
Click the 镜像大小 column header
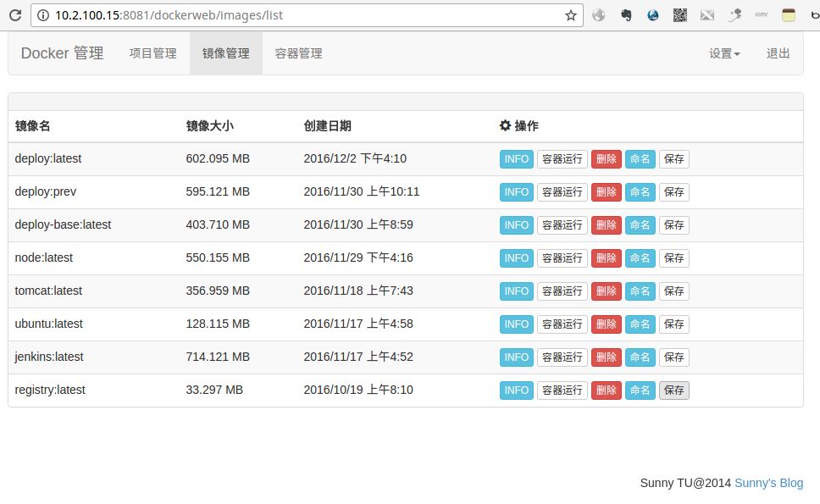pyautogui.click(x=210, y=126)
